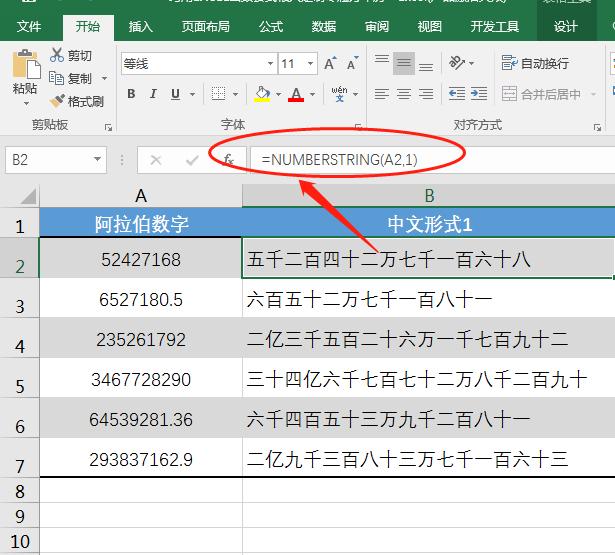Expand the Copy dropdown arrow
The width and height of the screenshot is (615, 555).
tap(104, 78)
